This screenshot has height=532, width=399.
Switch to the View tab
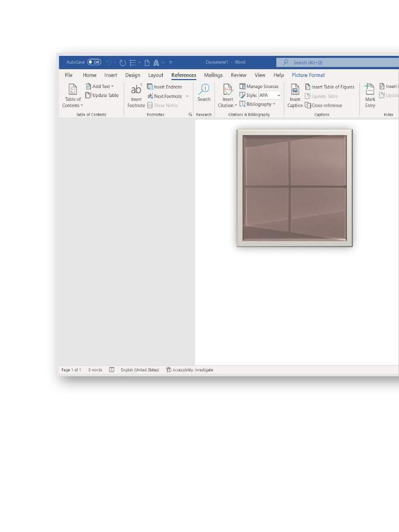coord(260,75)
